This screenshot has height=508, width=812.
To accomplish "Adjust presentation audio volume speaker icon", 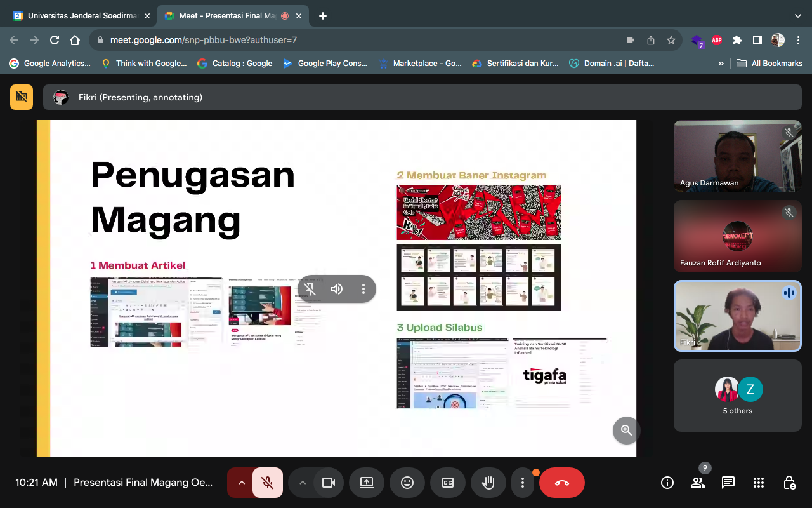I will click(337, 289).
